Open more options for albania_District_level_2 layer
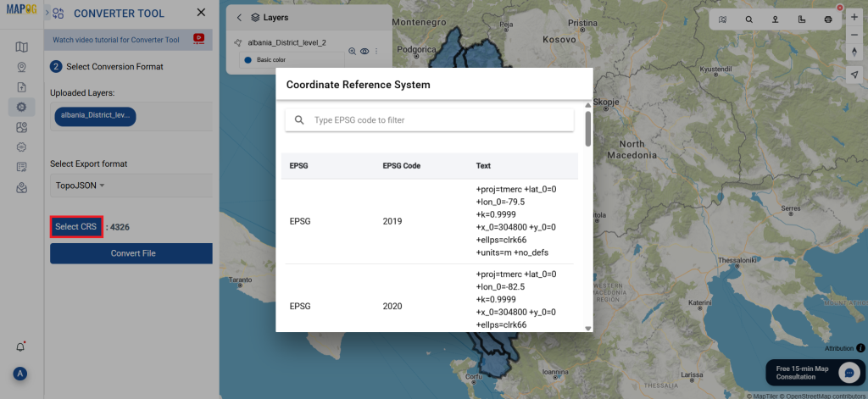868x399 pixels. point(376,51)
